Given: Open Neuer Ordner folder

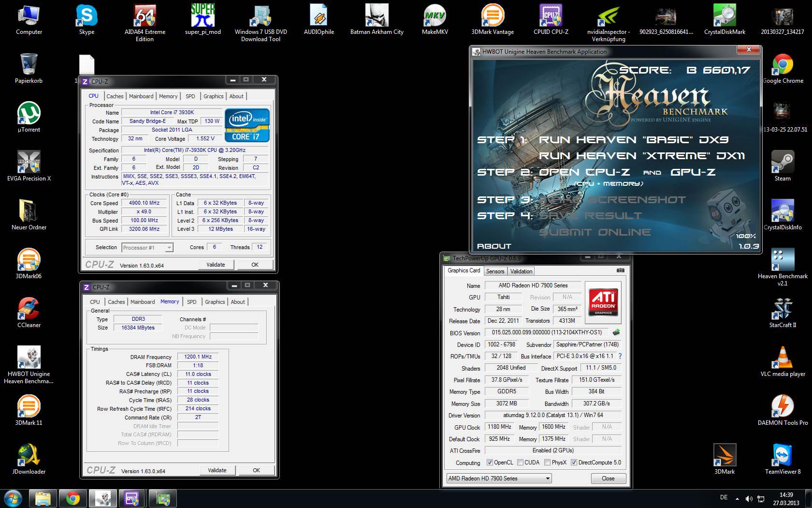Looking at the screenshot, I should pos(29,215).
